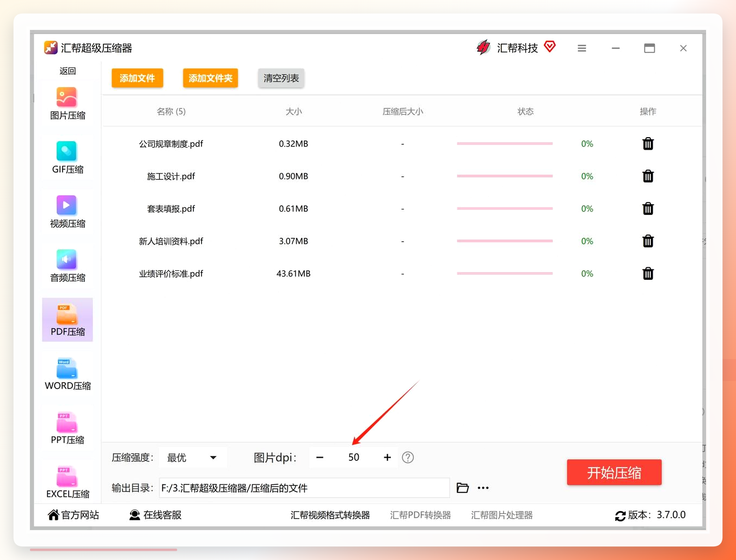This screenshot has width=736, height=560.
Task: Delete 新人培训资料.pdf with its trash icon
Action: pos(648,241)
